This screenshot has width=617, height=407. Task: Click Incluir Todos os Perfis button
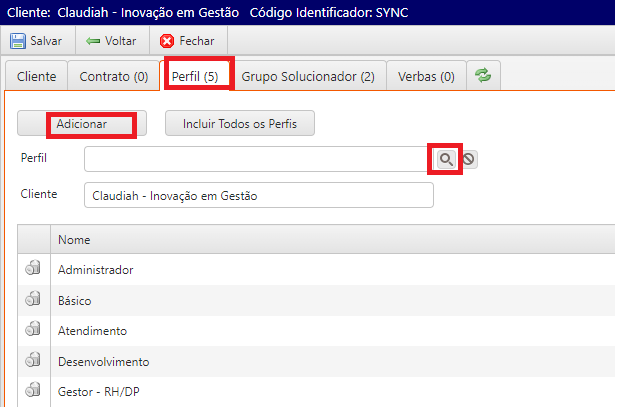pos(240,123)
